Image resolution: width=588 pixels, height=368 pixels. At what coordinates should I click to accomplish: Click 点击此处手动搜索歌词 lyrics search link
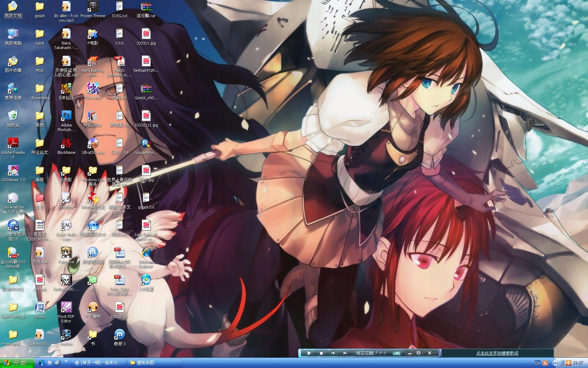pyautogui.click(x=497, y=353)
